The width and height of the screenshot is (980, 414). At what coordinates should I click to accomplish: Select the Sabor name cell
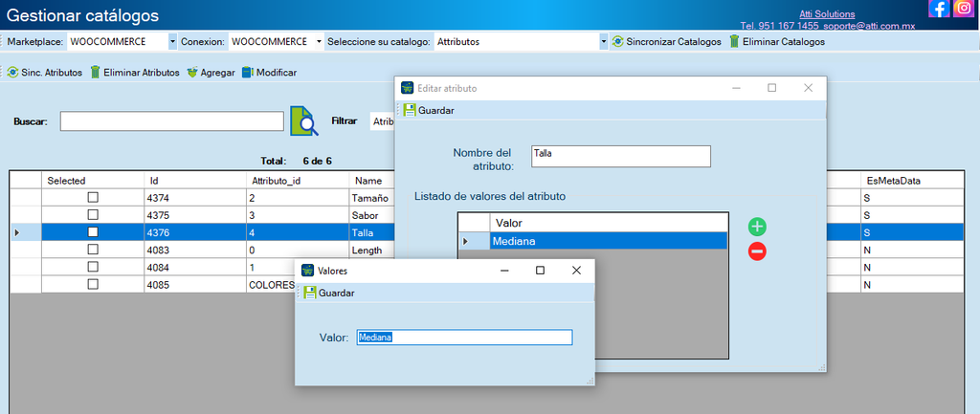pos(372,215)
